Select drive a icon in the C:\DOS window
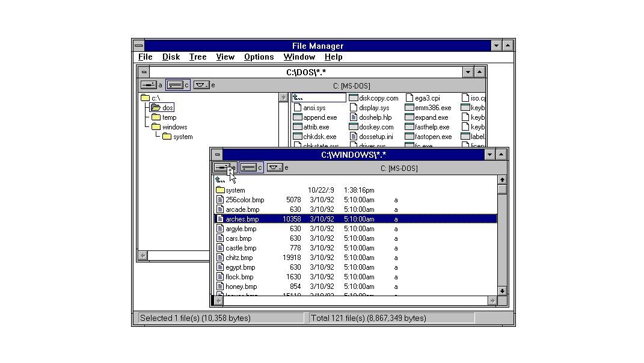This screenshot has height=363, width=644. click(149, 85)
